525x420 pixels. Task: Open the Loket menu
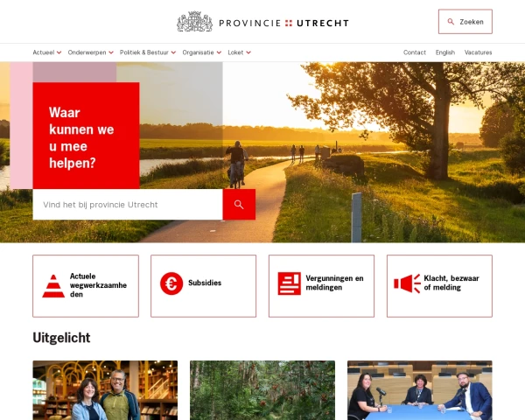pos(240,52)
